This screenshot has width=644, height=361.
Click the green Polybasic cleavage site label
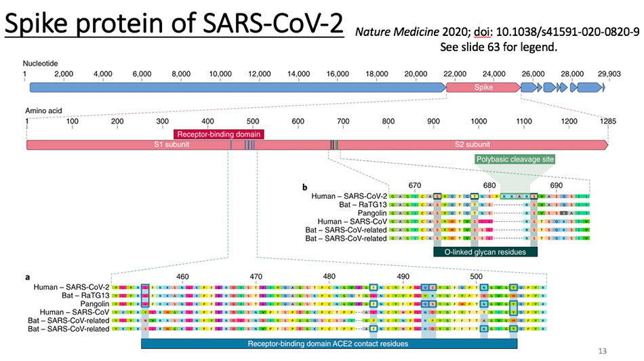(515, 159)
